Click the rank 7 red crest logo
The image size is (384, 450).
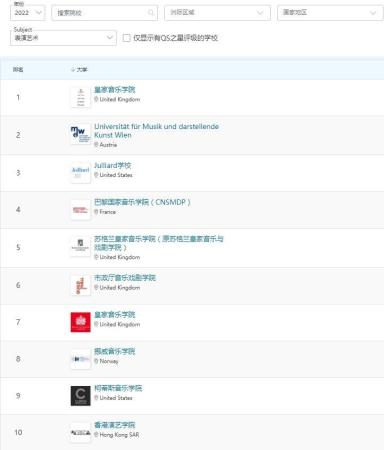click(x=80, y=322)
